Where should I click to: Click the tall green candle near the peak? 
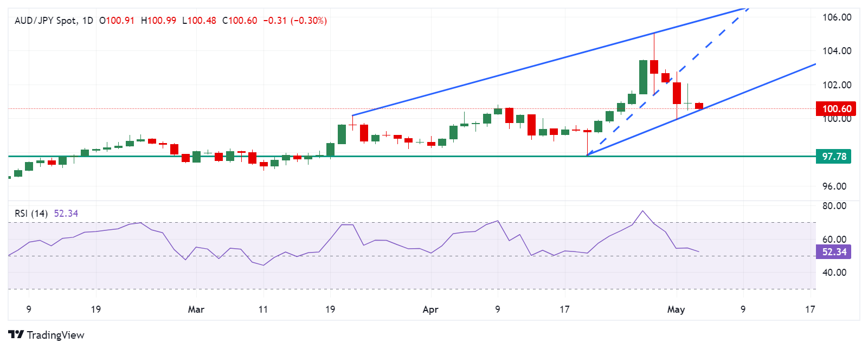point(643,77)
